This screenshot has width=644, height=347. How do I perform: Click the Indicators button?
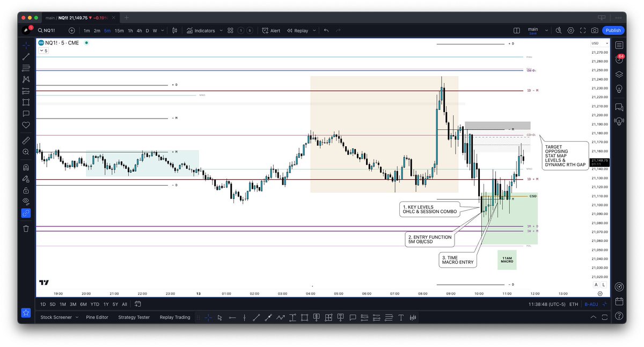(x=201, y=31)
